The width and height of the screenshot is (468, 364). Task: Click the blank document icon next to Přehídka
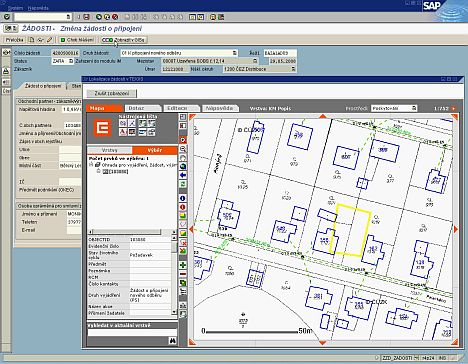click(32, 40)
